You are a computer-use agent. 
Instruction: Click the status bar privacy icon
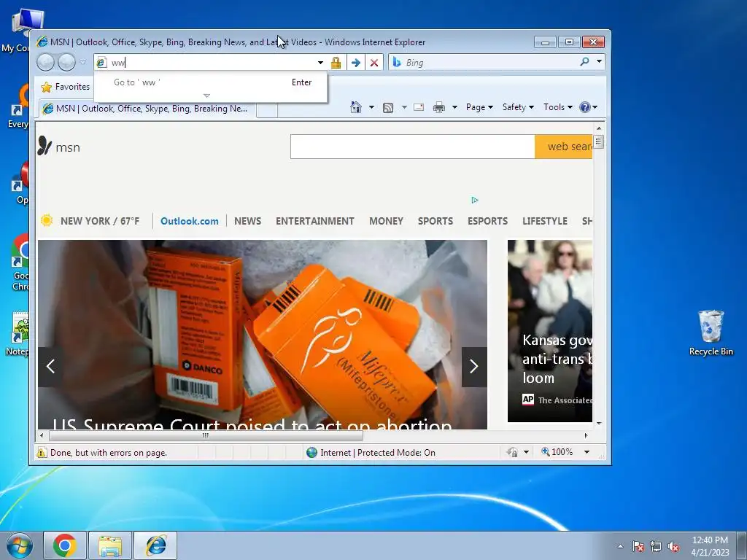pyautogui.click(x=513, y=452)
